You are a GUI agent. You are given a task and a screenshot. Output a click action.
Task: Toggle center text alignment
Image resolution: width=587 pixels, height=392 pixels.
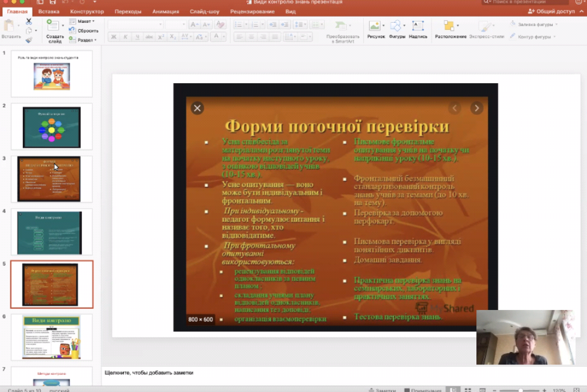pos(252,37)
